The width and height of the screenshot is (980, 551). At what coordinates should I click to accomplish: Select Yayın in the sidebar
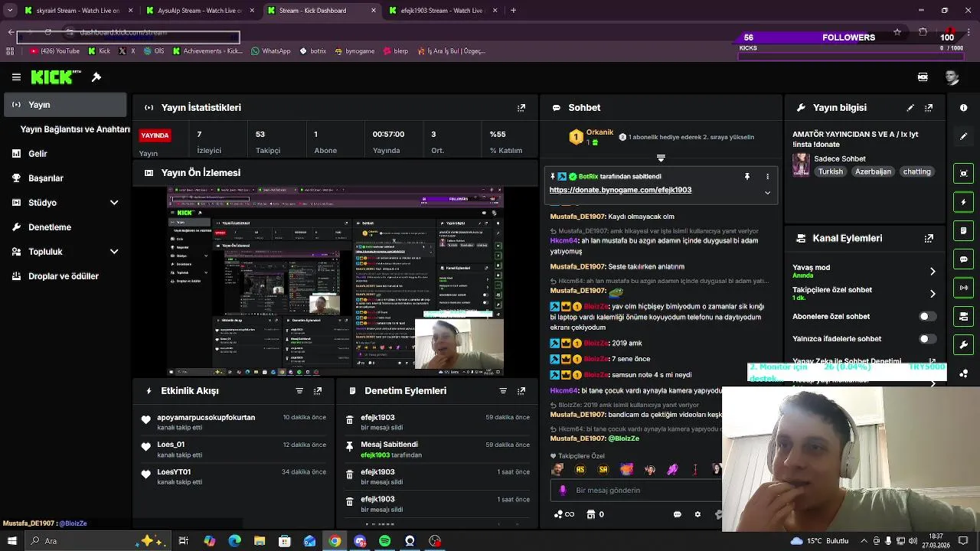click(x=65, y=105)
